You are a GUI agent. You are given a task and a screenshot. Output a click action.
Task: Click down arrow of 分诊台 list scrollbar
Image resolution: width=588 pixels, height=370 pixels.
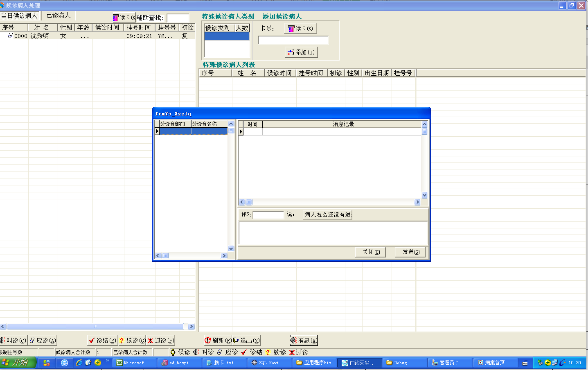click(x=231, y=248)
